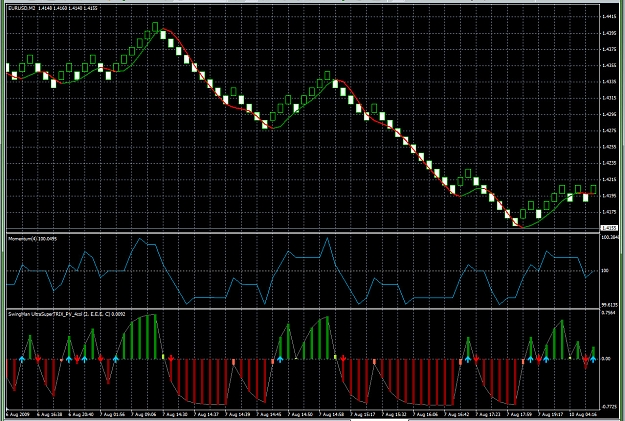Screen dimensions: 625x421
Task: Click the 0.7564 TRIX scale value
Action: click(x=608, y=313)
